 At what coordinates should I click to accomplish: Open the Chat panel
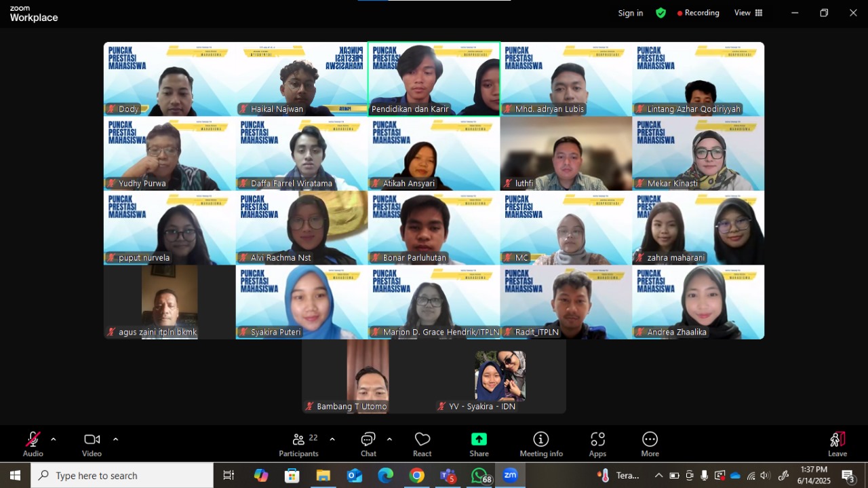[x=368, y=444]
